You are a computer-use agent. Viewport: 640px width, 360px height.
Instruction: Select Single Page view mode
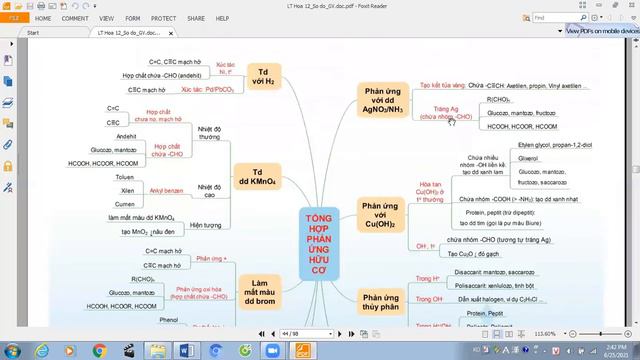(x=485, y=334)
